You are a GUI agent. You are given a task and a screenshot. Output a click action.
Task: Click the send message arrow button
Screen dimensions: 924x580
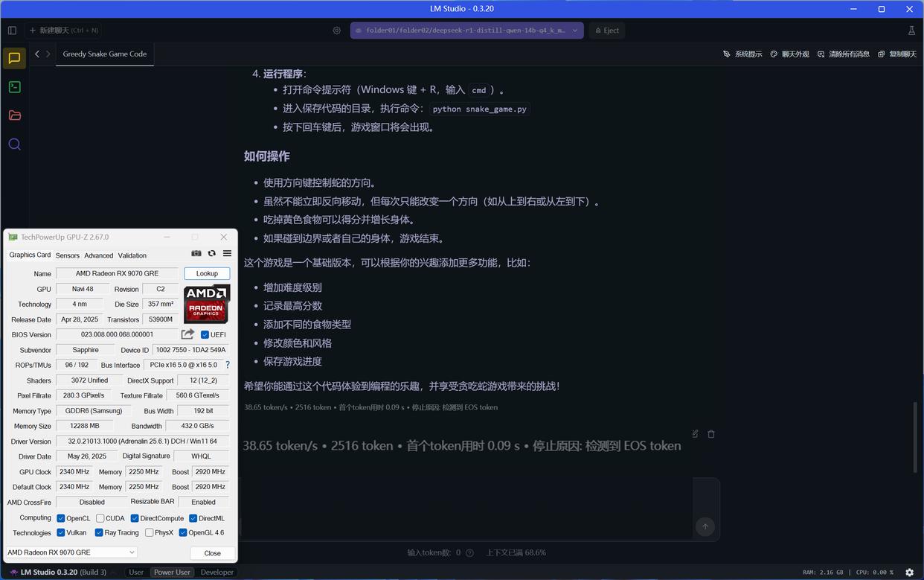click(705, 526)
